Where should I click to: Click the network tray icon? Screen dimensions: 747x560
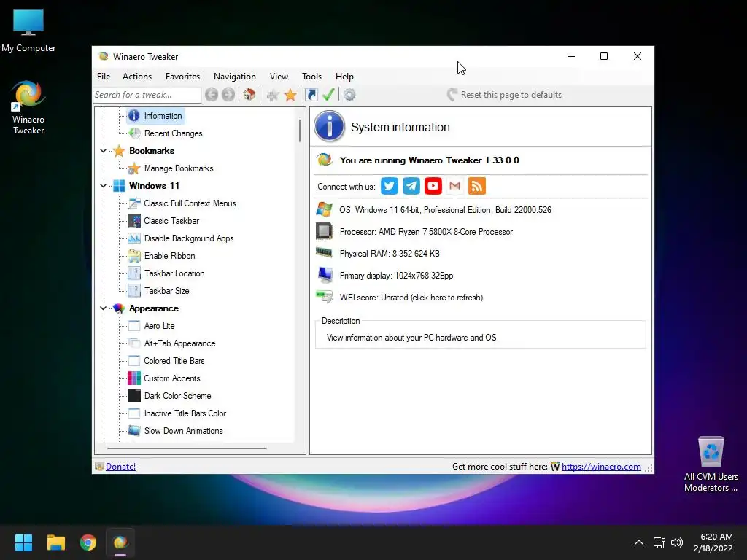click(x=659, y=542)
